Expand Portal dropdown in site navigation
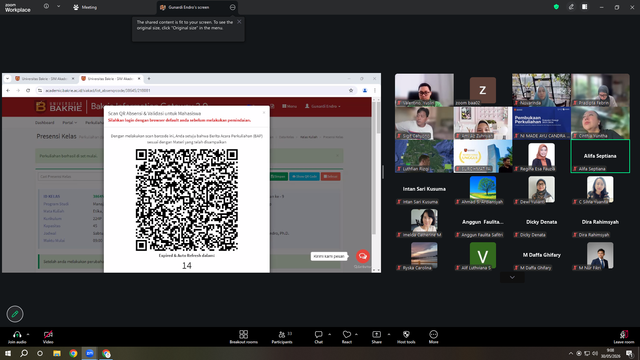 [x=69, y=122]
